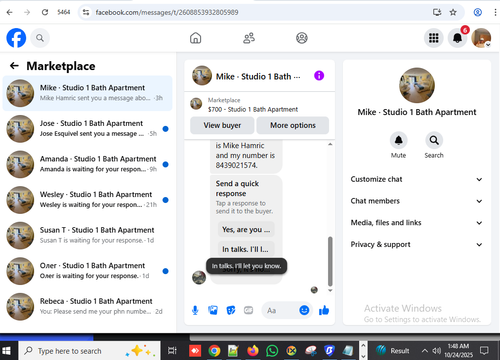The image size is (500, 360).
Task: Open Amanda - Studio 1 Bath Apartment conversation
Action: pyautogui.click(x=87, y=164)
